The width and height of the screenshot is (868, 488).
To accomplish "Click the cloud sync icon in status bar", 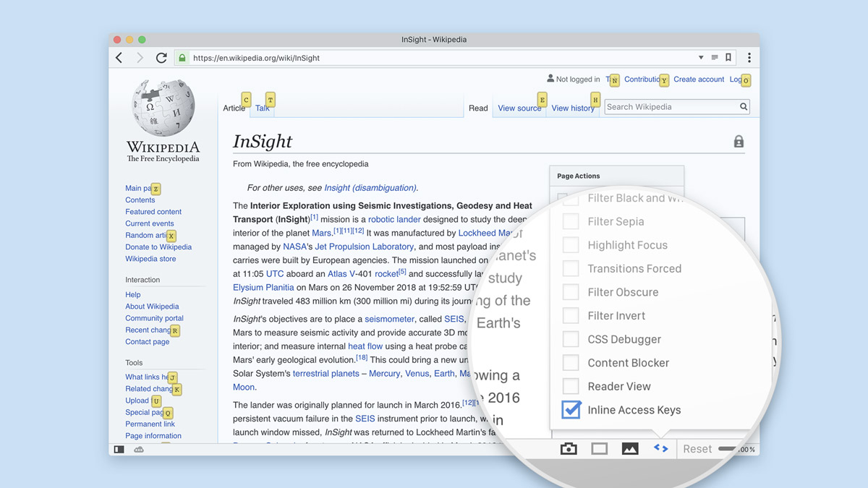I will (139, 450).
